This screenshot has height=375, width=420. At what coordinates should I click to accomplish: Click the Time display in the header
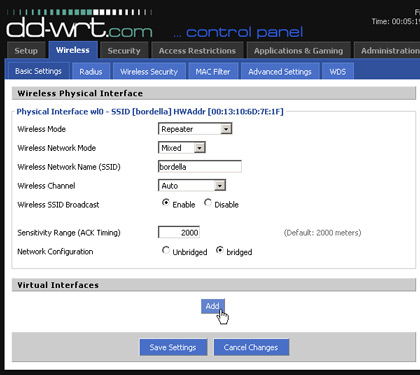(x=396, y=22)
